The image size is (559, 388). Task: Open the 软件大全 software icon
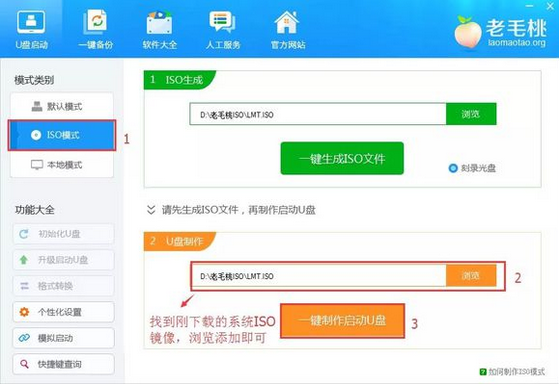[159, 22]
